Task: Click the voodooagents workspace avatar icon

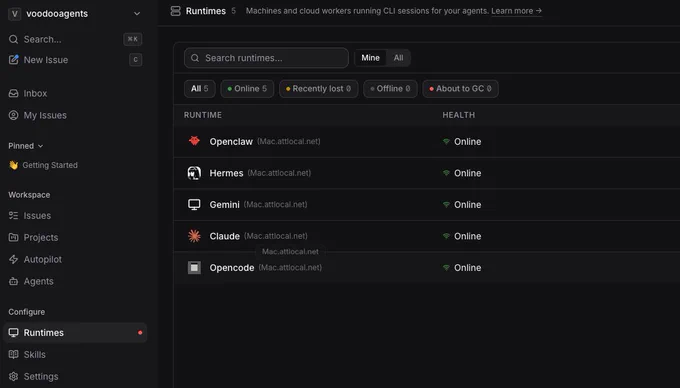Action: (14, 14)
